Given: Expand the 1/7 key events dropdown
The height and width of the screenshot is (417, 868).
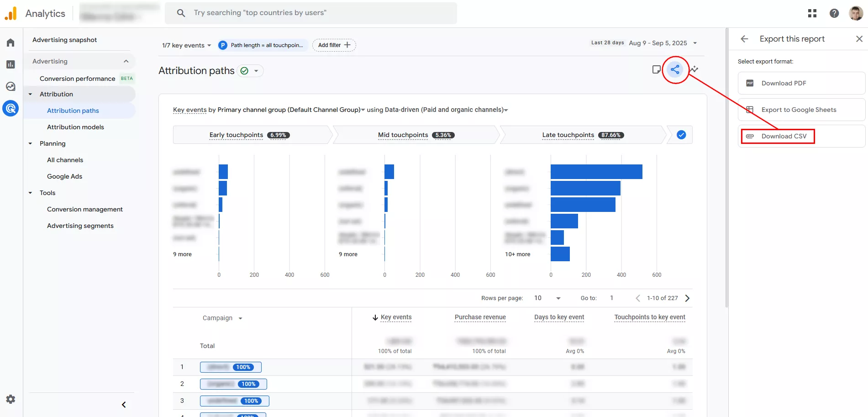Looking at the screenshot, I should (186, 45).
